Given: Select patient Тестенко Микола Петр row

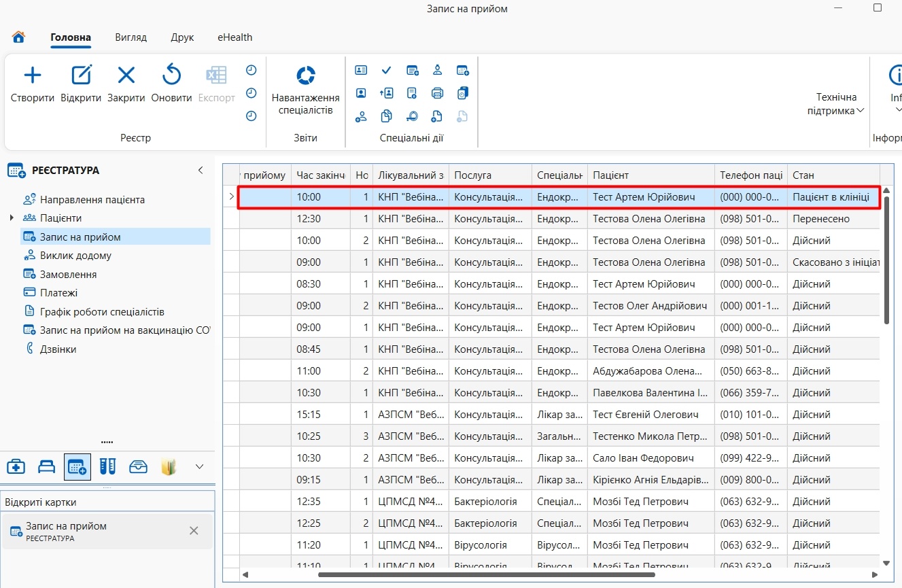Looking at the screenshot, I should (651, 436).
